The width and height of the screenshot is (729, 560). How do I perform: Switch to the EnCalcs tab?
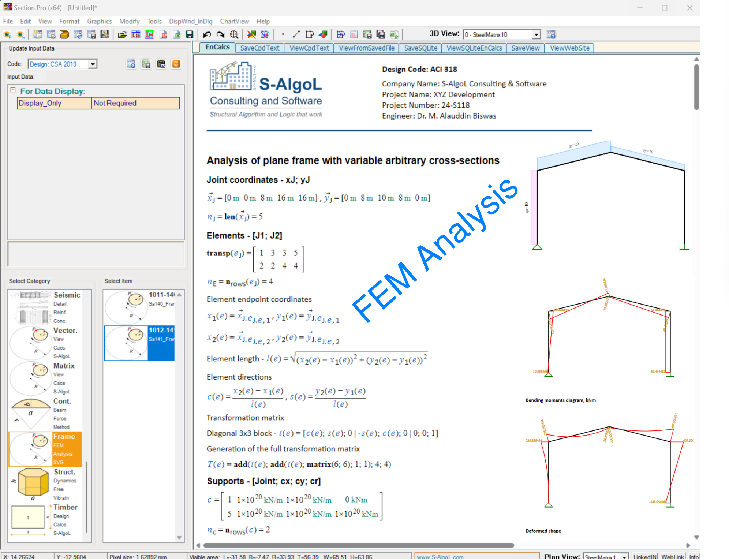(217, 47)
